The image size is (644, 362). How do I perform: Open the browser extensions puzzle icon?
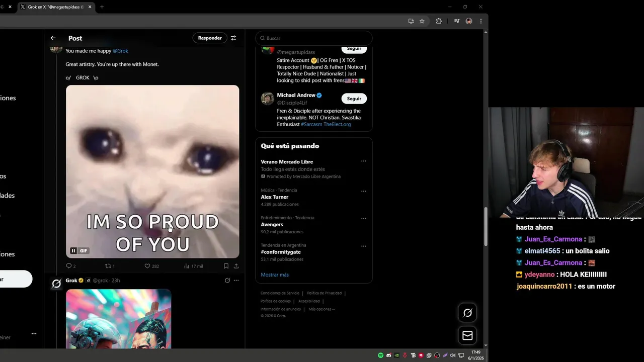(x=439, y=21)
